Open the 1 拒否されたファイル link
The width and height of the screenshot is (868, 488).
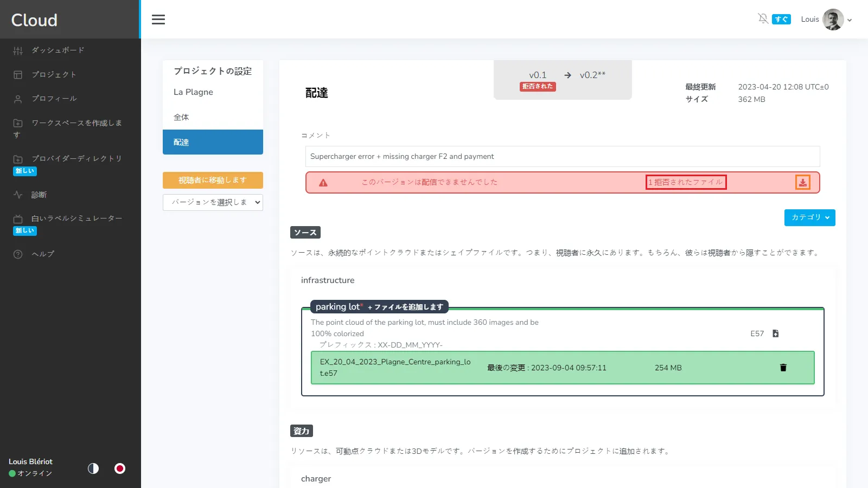[686, 182]
